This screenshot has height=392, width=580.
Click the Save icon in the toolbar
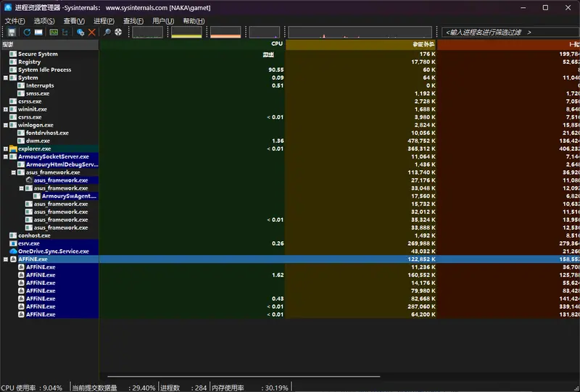pyautogui.click(x=12, y=33)
